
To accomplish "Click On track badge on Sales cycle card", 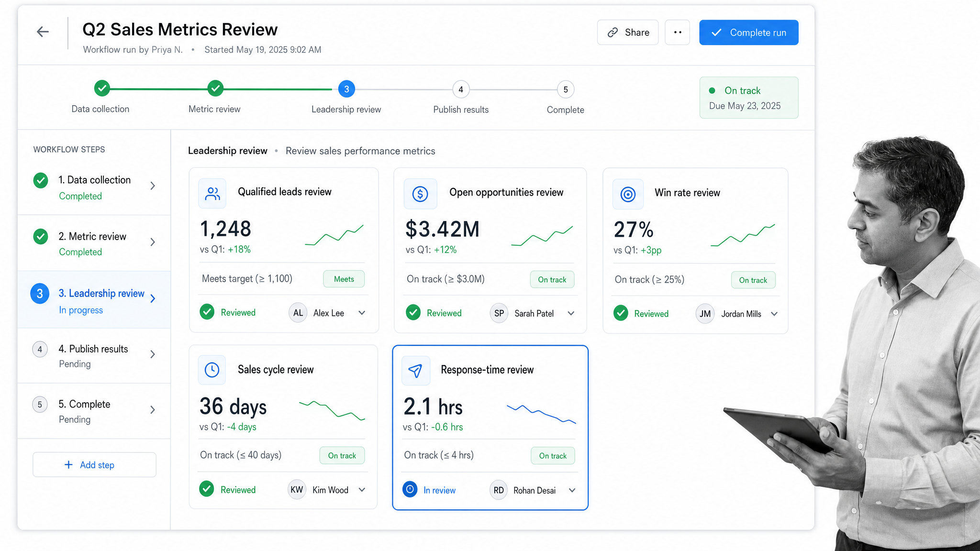I will click(342, 455).
